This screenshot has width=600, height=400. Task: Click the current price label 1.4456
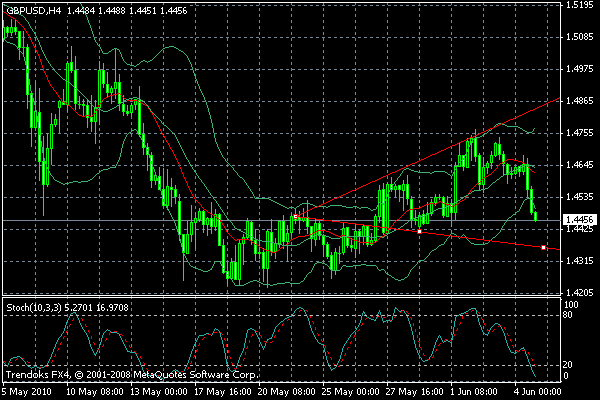coord(579,220)
